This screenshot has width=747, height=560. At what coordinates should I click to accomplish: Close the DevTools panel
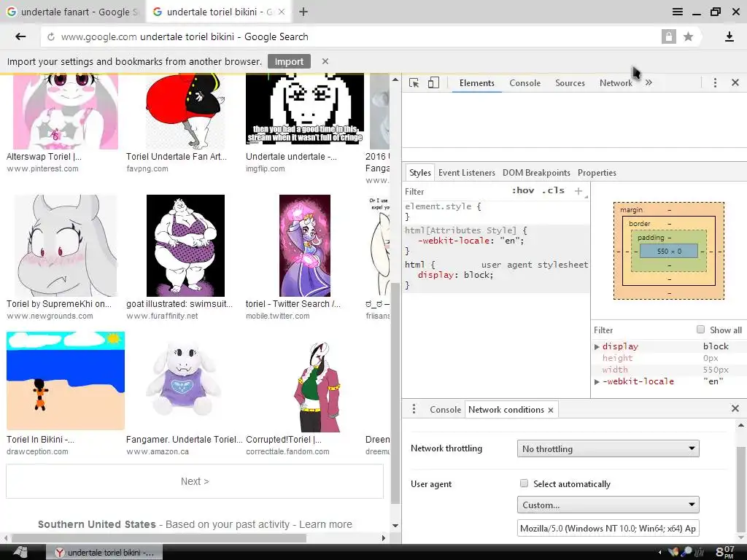click(x=735, y=83)
